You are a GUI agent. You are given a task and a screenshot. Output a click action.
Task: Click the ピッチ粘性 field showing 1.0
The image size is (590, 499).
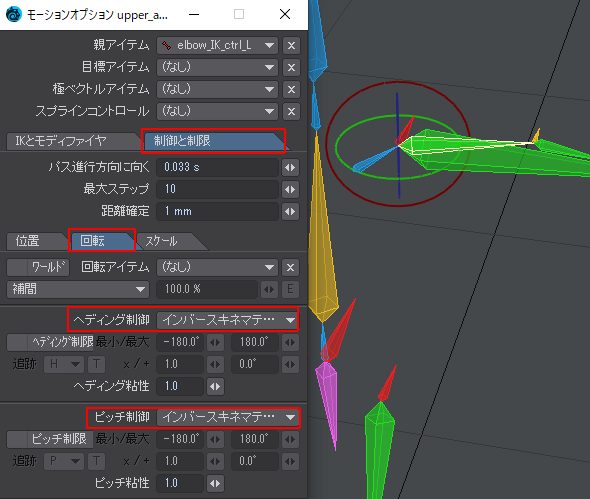coord(180,483)
